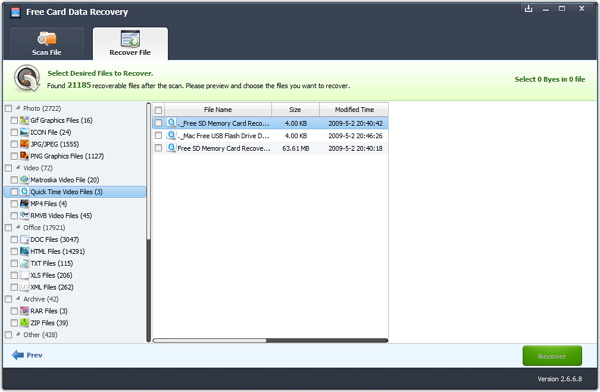Select the MP4 Files icon
The width and height of the screenshot is (600, 392).
(x=24, y=203)
